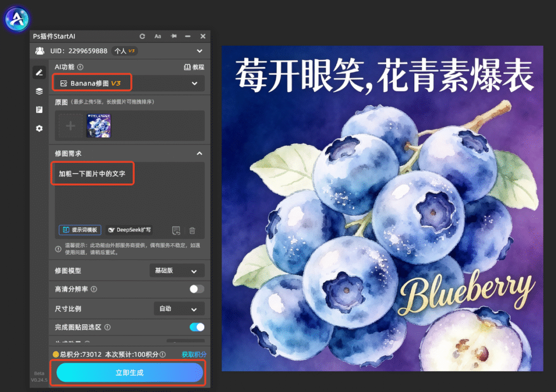Click info icon next to 完成图贴回选区
This screenshot has height=392, width=556.
tap(108, 327)
